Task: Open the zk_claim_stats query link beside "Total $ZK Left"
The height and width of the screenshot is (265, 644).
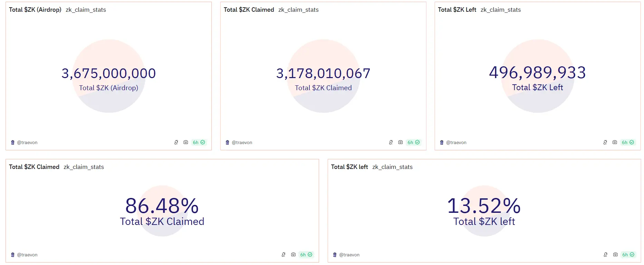Action: click(501, 10)
